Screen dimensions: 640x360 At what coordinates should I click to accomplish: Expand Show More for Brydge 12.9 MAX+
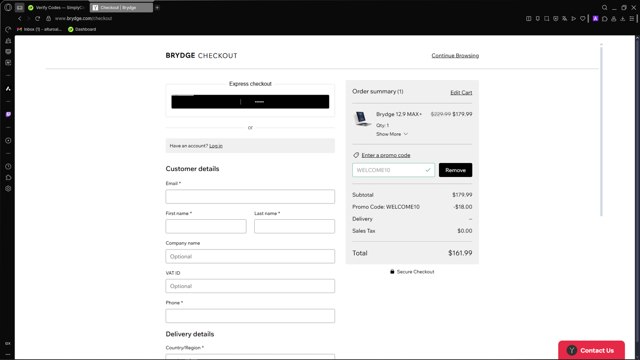[x=392, y=134]
